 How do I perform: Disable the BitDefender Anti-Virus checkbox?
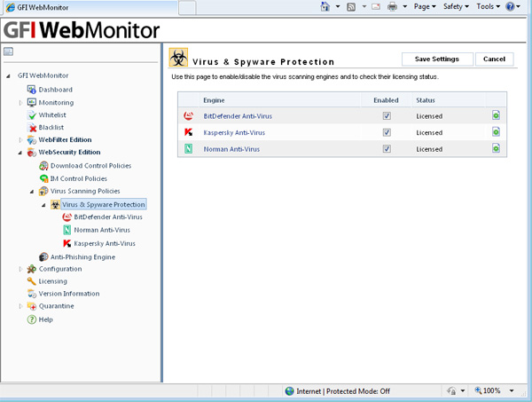pyautogui.click(x=387, y=116)
